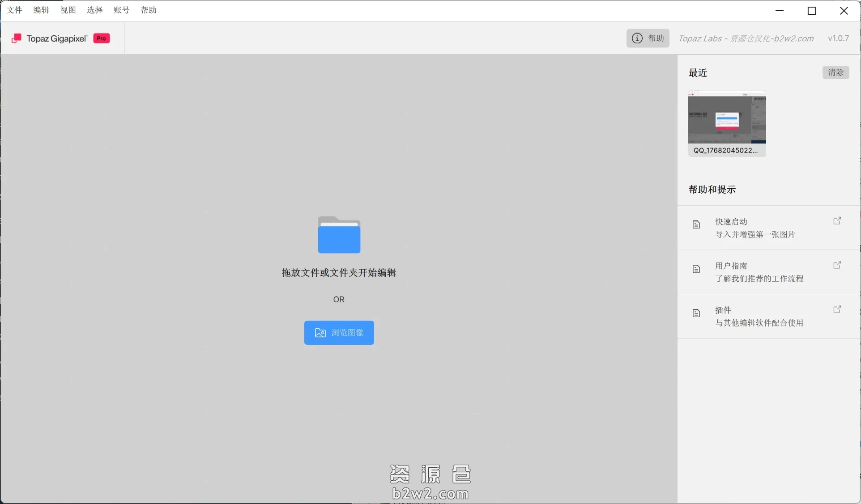Open the 账号 menu

pyautogui.click(x=122, y=10)
